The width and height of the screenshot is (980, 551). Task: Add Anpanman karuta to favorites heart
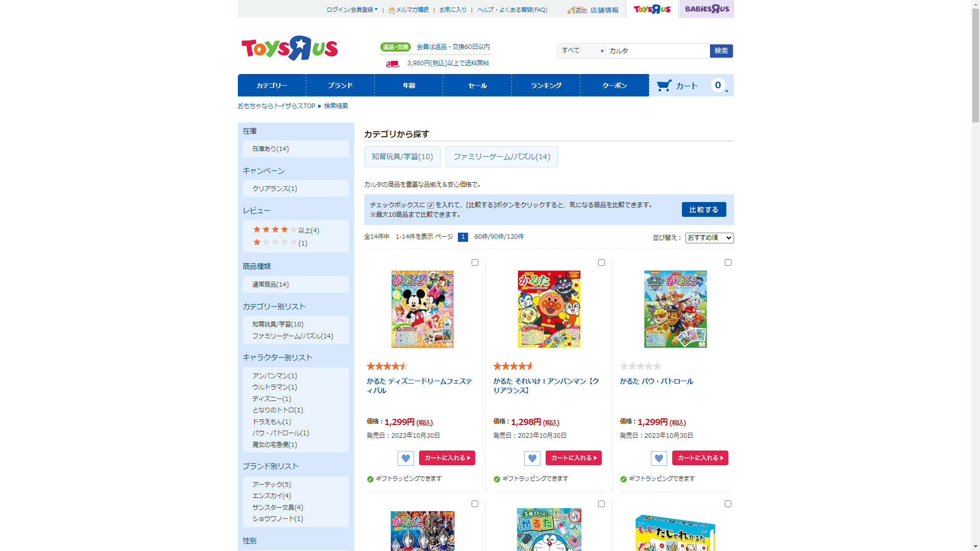point(532,458)
